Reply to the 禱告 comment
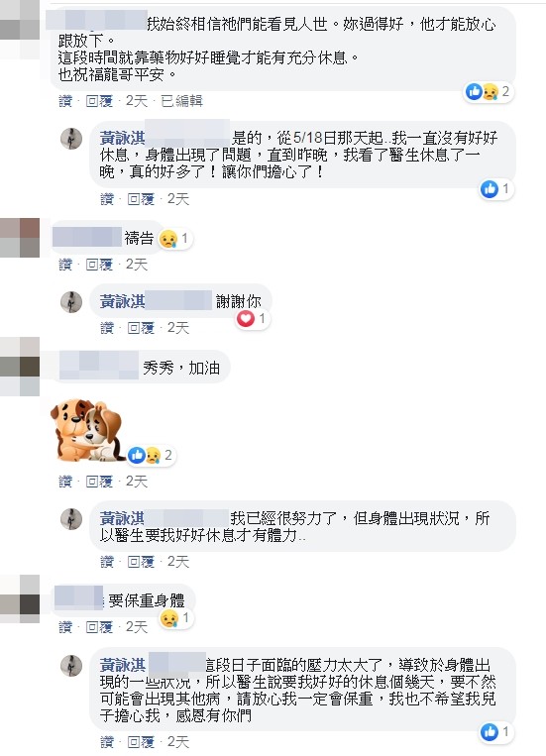Screen dimensions: 546x756 (99, 265)
